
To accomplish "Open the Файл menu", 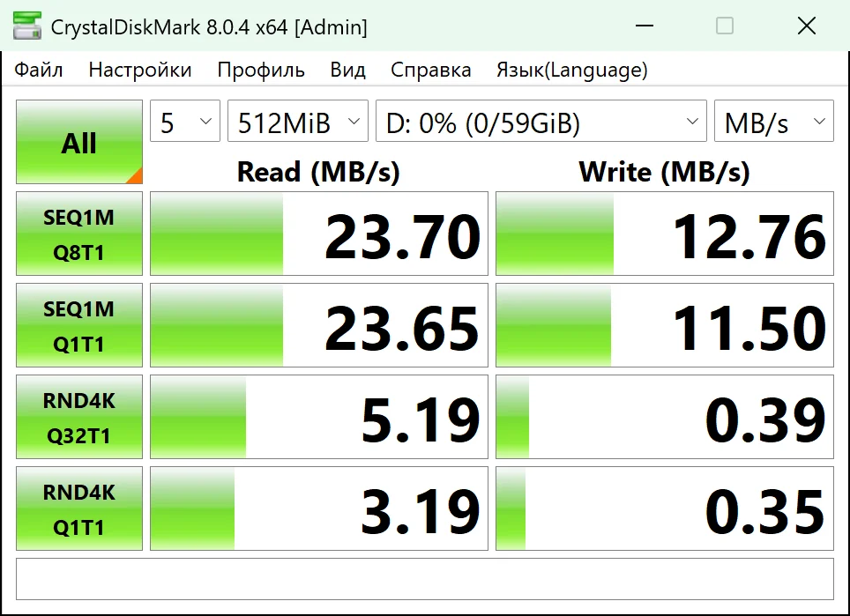I will click(39, 70).
